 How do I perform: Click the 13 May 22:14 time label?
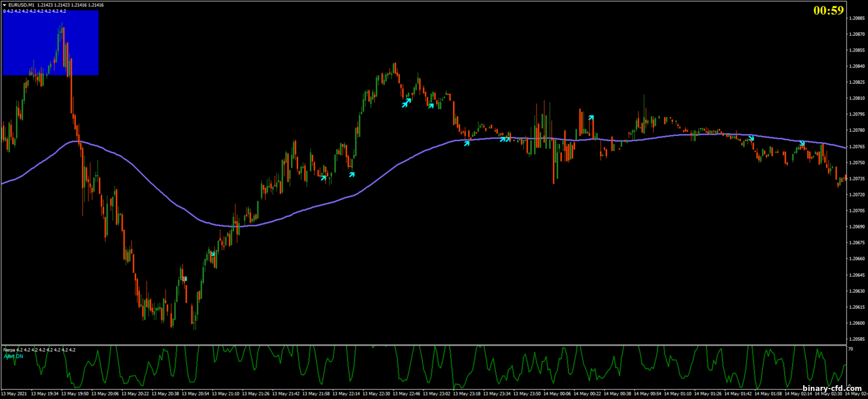(x=347, y=393)
